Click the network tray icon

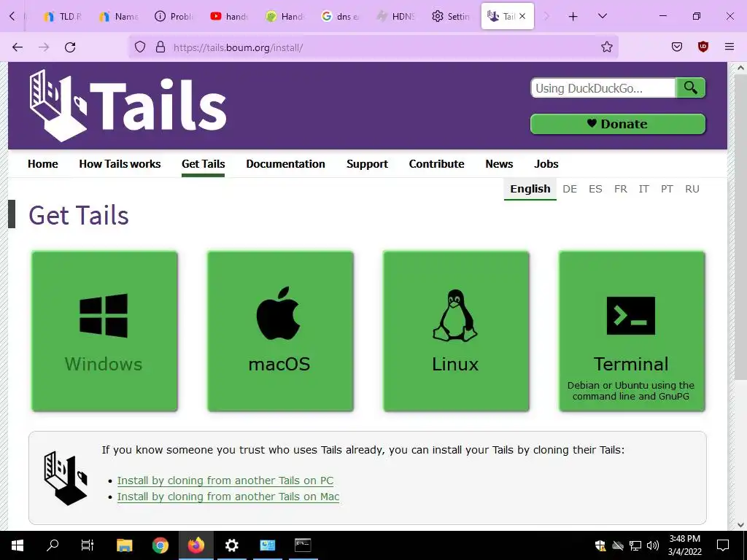click(x=635, y=545)
